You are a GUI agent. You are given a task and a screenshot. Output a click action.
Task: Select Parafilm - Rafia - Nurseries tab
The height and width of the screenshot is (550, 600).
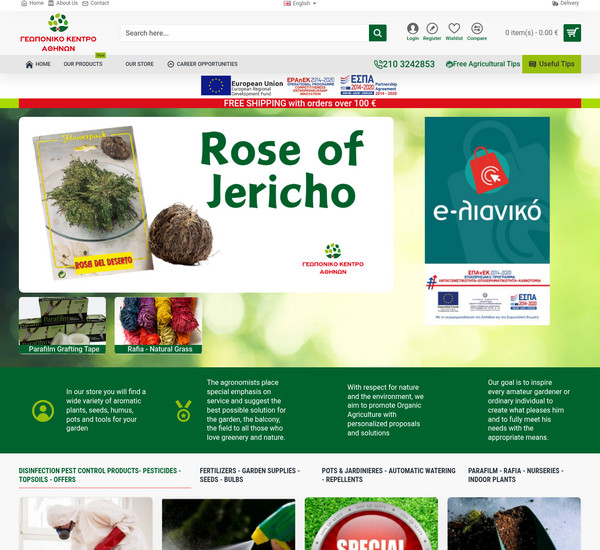point(515,475)
